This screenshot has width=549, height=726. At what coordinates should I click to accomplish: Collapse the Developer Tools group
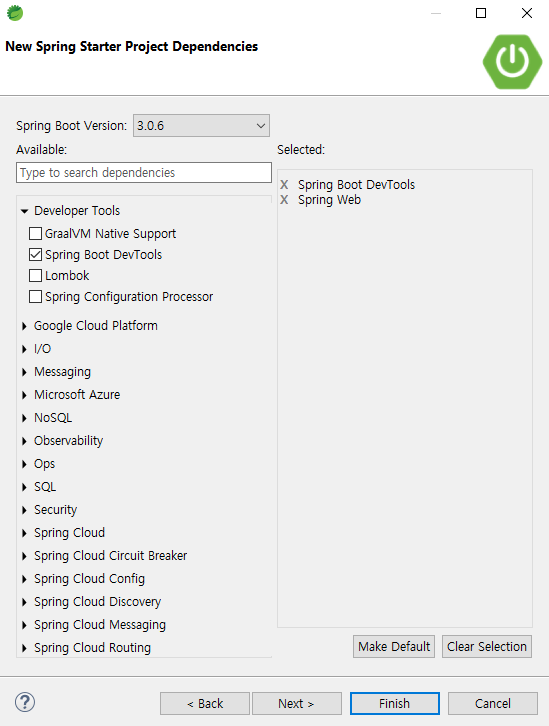point(25,211)
